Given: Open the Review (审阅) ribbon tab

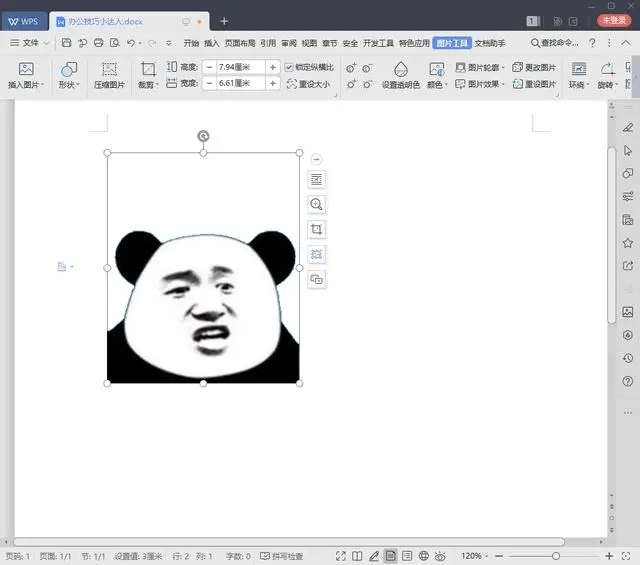Looking at the screenshot, I should [289, 43].
